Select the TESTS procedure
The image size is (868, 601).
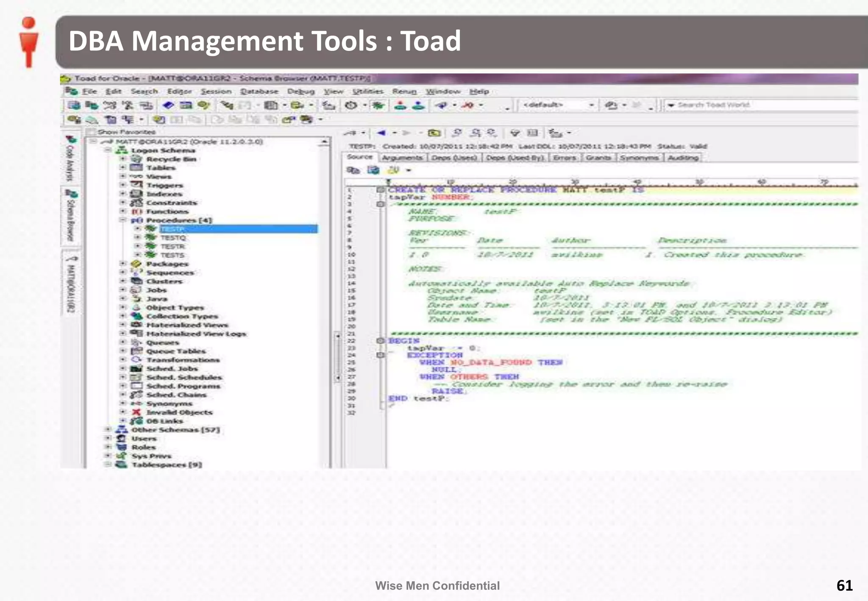tap(172, 255)
